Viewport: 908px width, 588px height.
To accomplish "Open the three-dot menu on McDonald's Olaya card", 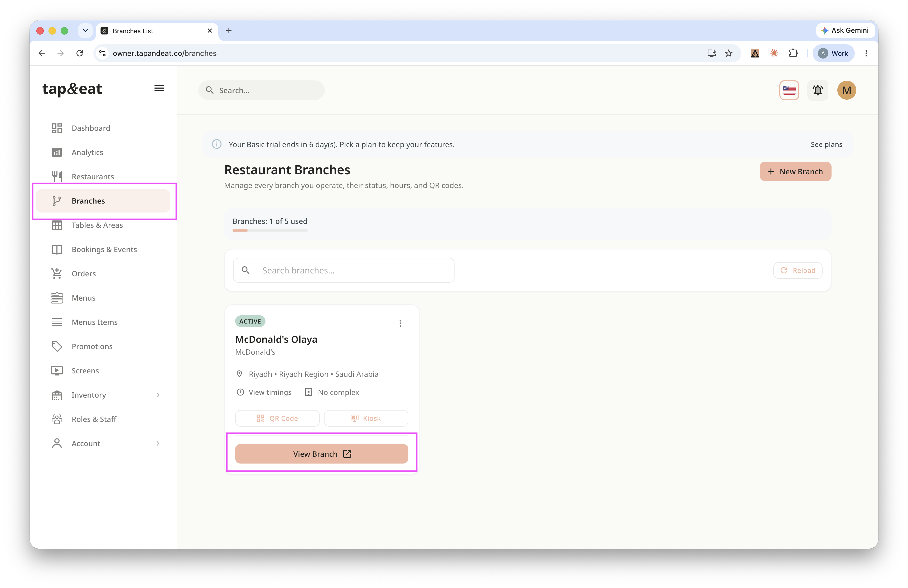I will 400,323.
